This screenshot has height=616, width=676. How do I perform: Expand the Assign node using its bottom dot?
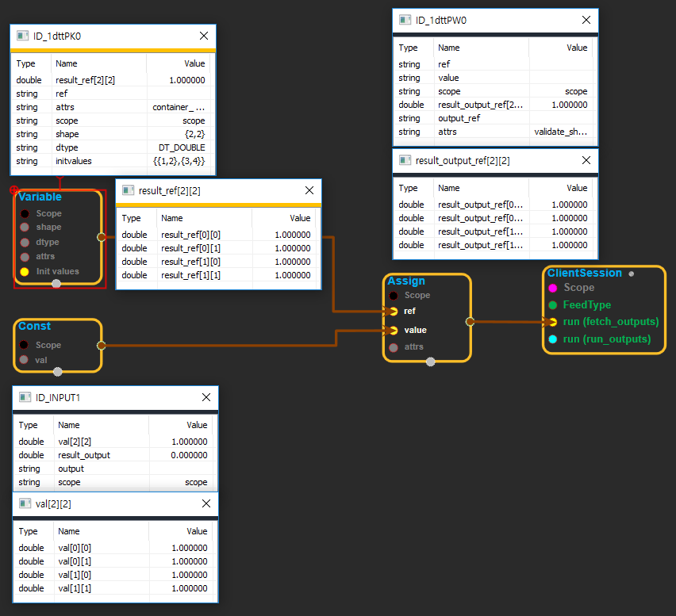430,362
